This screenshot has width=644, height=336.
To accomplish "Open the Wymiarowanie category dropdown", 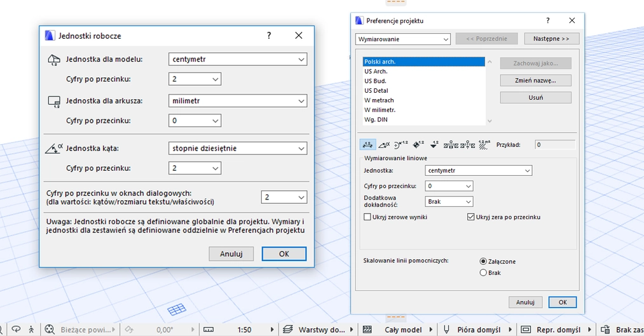I will (403, 39).
